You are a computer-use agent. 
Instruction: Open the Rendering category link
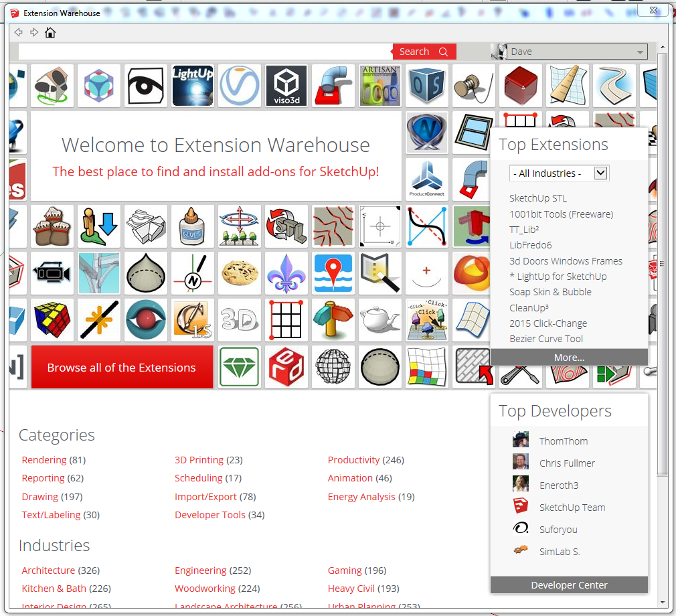pos(44,460)
